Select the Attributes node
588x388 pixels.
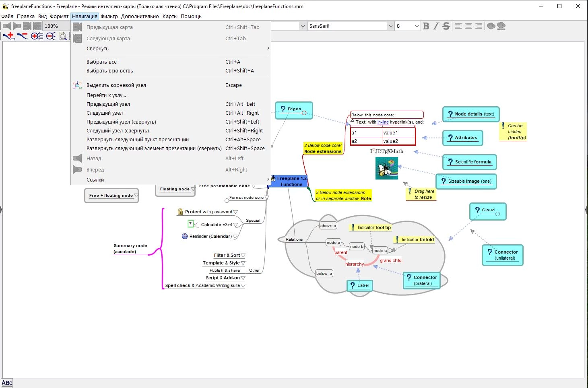(462, 138)
